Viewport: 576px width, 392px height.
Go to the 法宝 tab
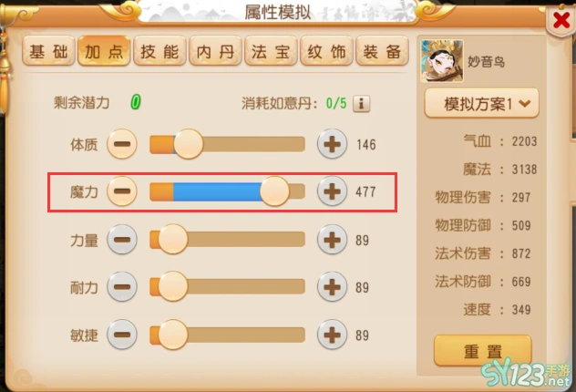point(271,51)
